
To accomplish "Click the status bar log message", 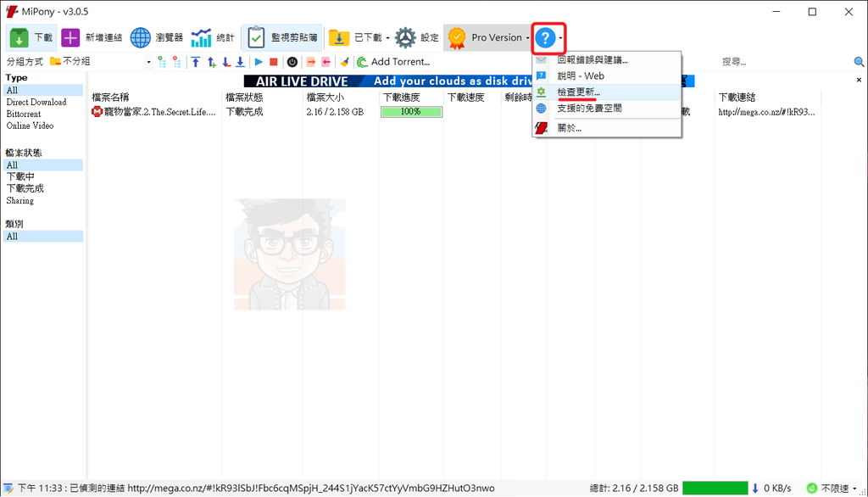I will pos(256,489).
